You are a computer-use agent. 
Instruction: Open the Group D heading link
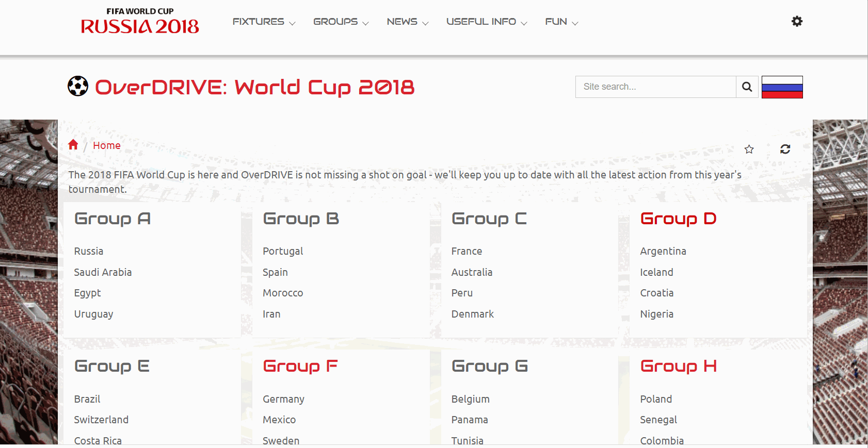[678, 219]
